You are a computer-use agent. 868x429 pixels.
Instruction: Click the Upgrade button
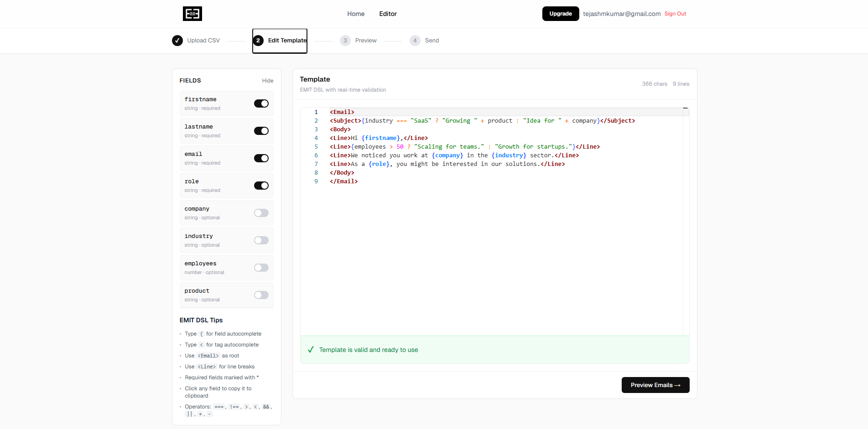pos(560,14)
